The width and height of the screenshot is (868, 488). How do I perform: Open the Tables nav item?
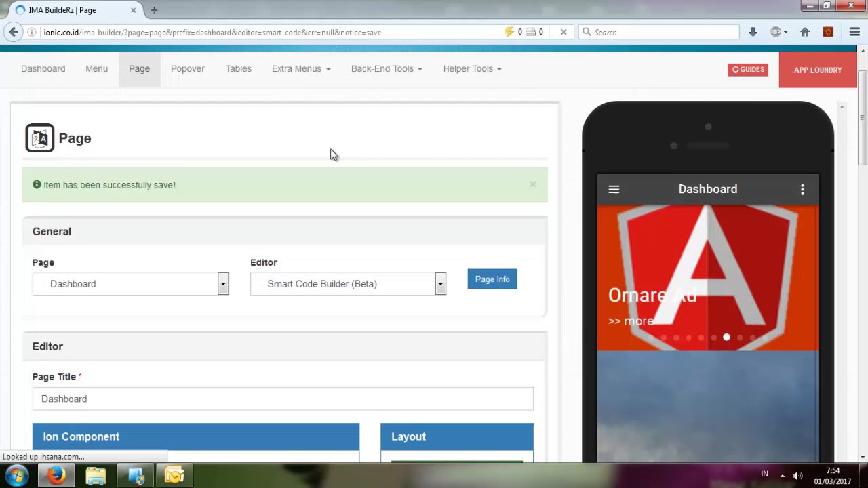(x=239, y=68)
